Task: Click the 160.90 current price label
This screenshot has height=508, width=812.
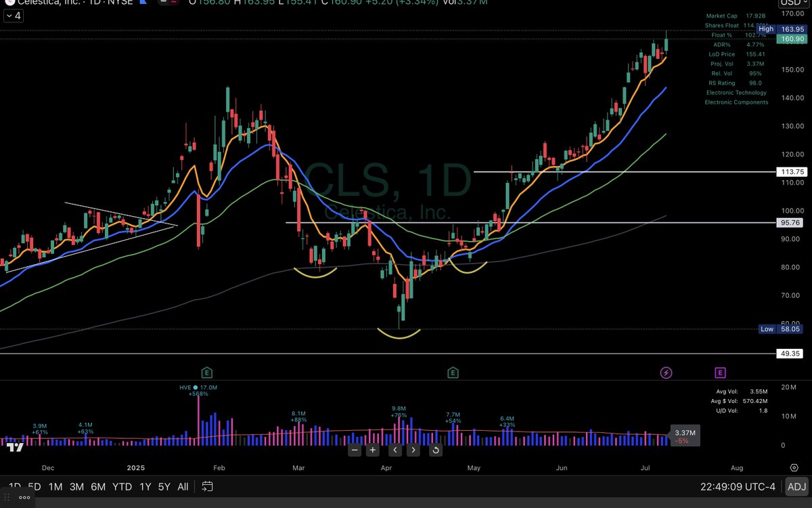Action: coord(792,39)
